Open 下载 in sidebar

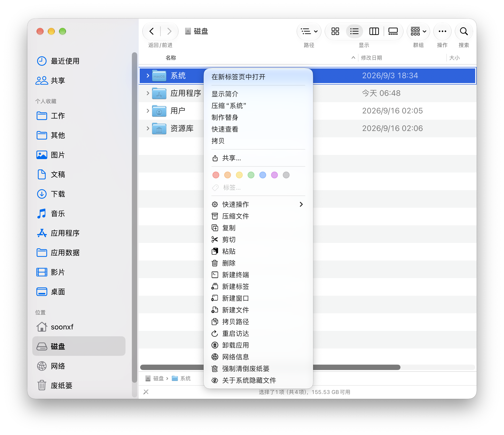point(79,194)
